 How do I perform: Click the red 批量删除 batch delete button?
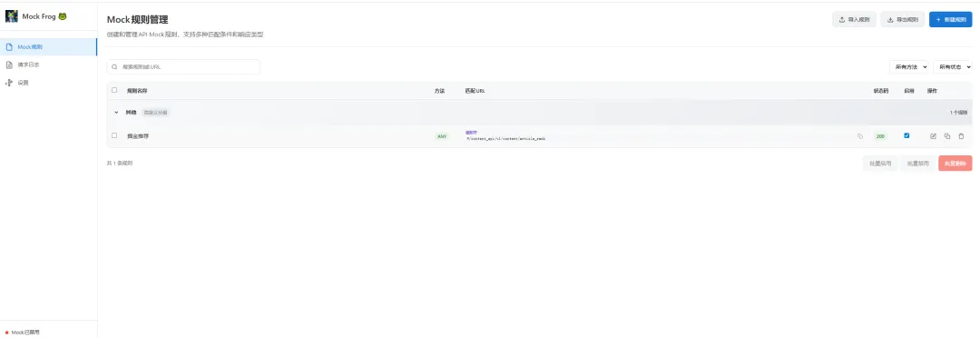[x=955, y=164]
